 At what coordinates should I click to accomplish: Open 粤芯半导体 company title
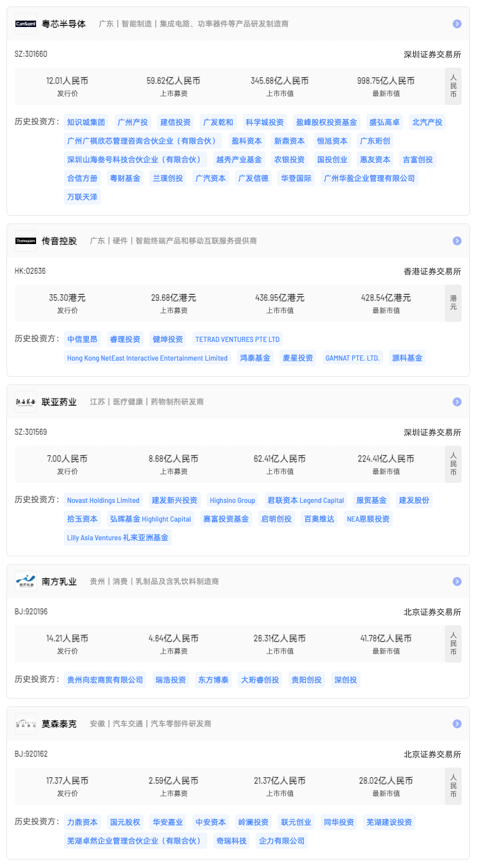(x=64, y=24)
